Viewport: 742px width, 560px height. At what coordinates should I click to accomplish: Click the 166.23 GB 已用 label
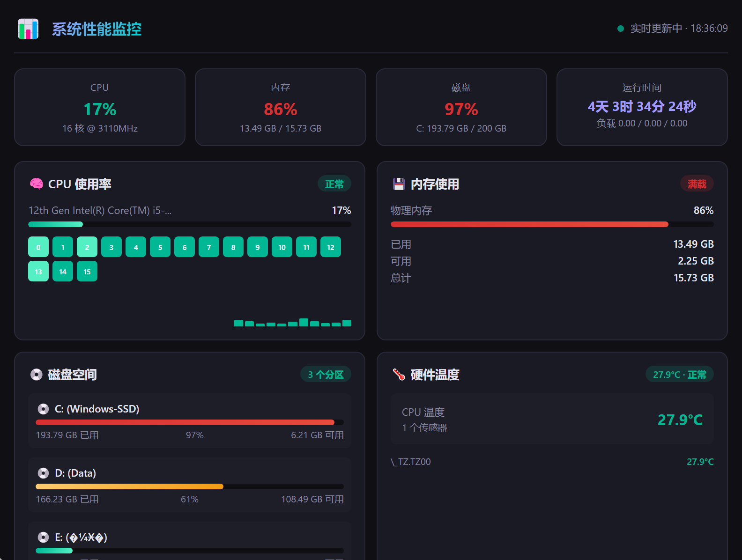(x=67, y=500)
